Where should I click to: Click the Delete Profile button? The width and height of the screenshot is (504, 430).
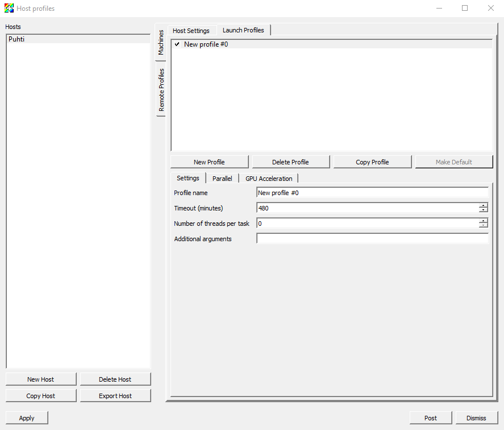point(290,162)
